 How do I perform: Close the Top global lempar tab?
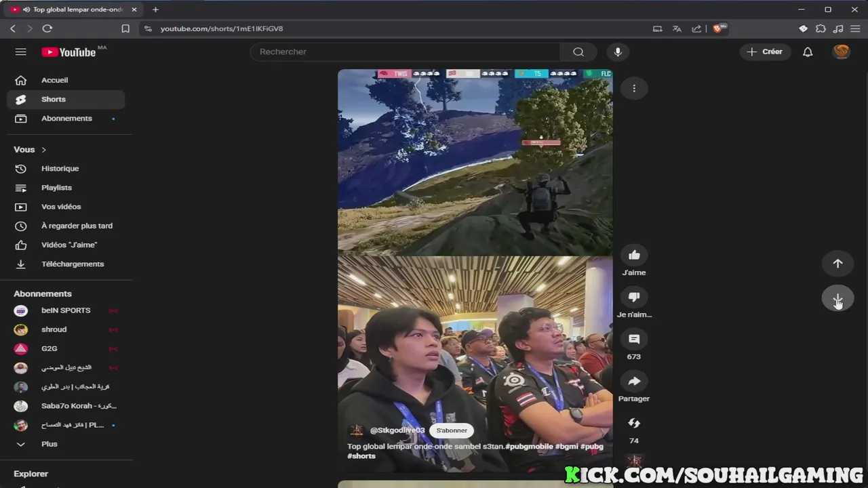(x=134, y=9)
